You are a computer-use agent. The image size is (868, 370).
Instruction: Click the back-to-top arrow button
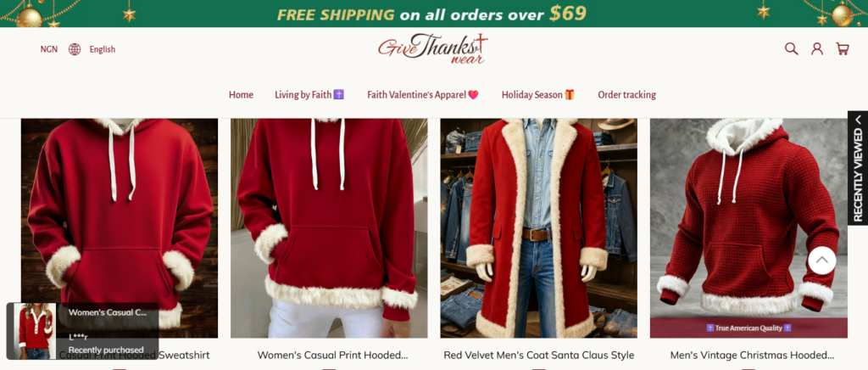pyautogui.click(x=821, y=261)
